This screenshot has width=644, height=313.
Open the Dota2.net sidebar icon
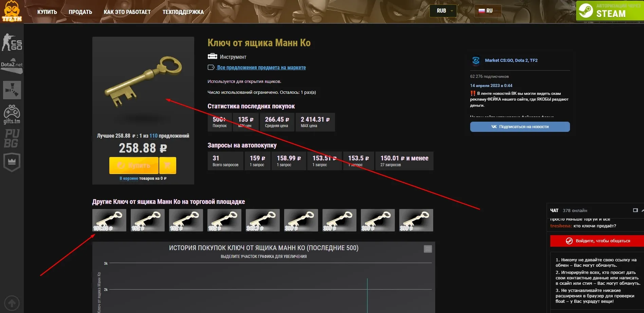12,66
